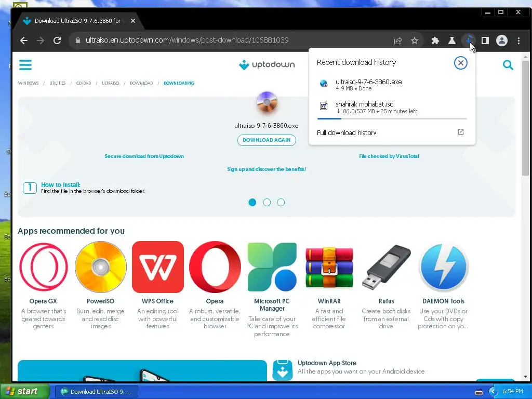Go back to the previous page
The width and height of the screenshot is (532, 399).
tap(24, 41)
